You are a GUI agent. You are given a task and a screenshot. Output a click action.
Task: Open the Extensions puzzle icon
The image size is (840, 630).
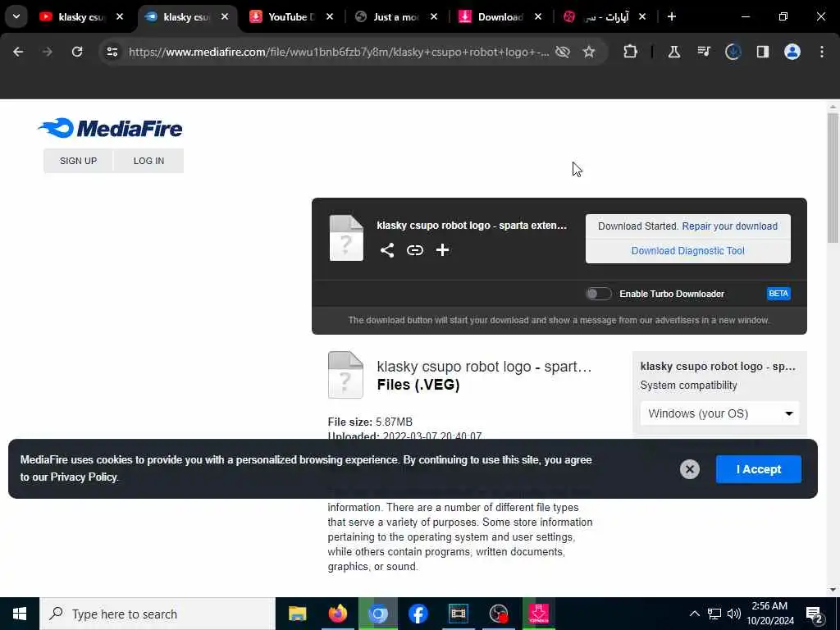631,52
